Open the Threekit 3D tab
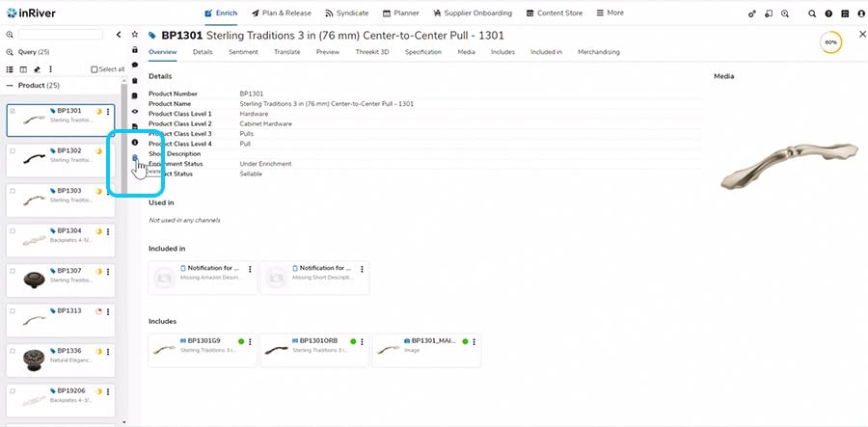The image size is (868, 427). click(372, 52)
